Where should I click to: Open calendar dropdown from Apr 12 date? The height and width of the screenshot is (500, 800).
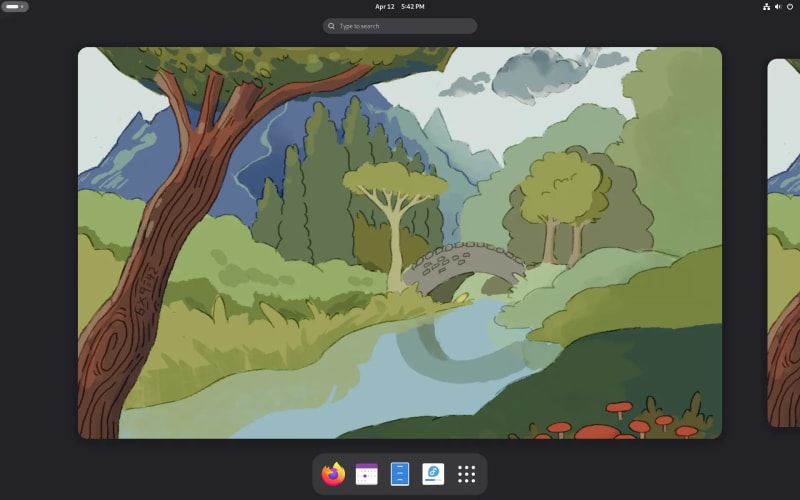tap(385, 6)
